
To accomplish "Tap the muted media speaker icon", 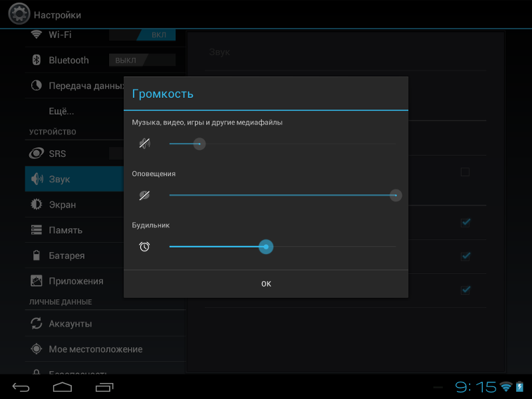I will click(x=144, y=144).
